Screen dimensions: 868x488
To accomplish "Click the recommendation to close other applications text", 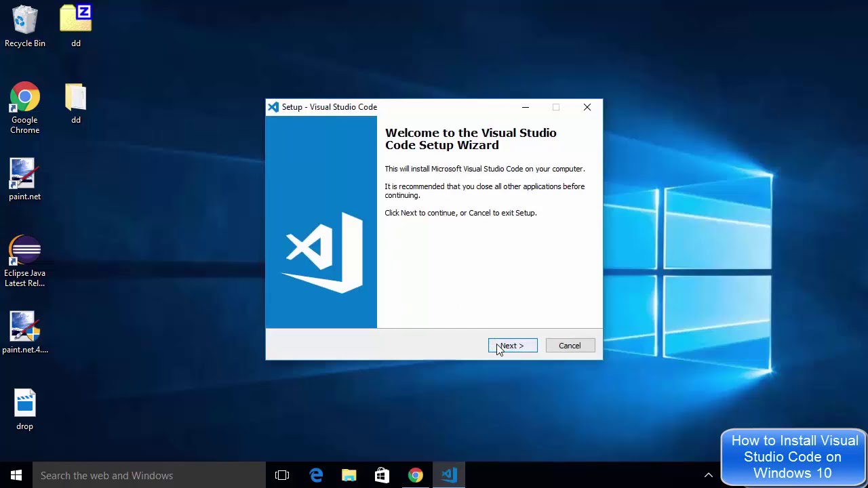I will tap(484, 190).
